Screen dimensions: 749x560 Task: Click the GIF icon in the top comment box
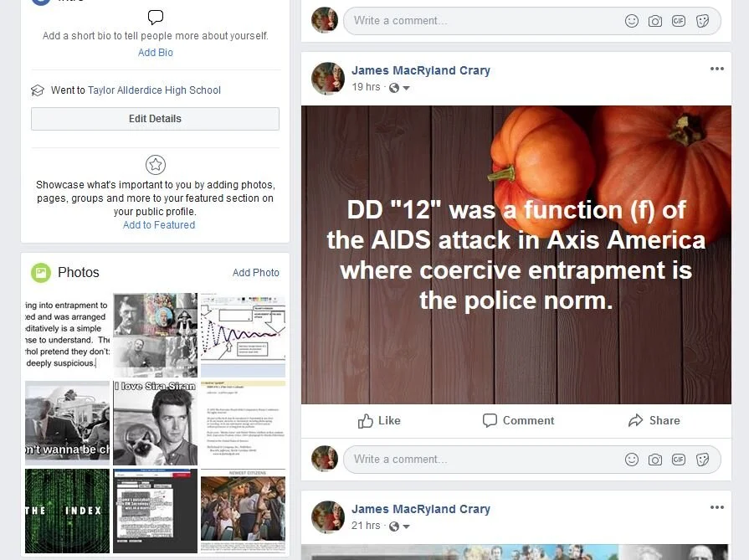(679, 21)
